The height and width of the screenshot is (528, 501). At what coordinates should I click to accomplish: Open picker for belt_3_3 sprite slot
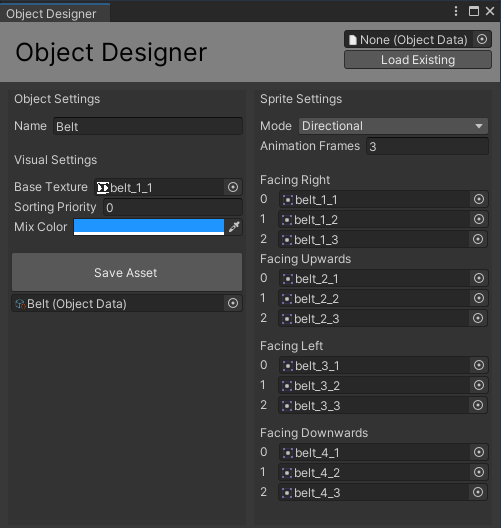(478, 405)
